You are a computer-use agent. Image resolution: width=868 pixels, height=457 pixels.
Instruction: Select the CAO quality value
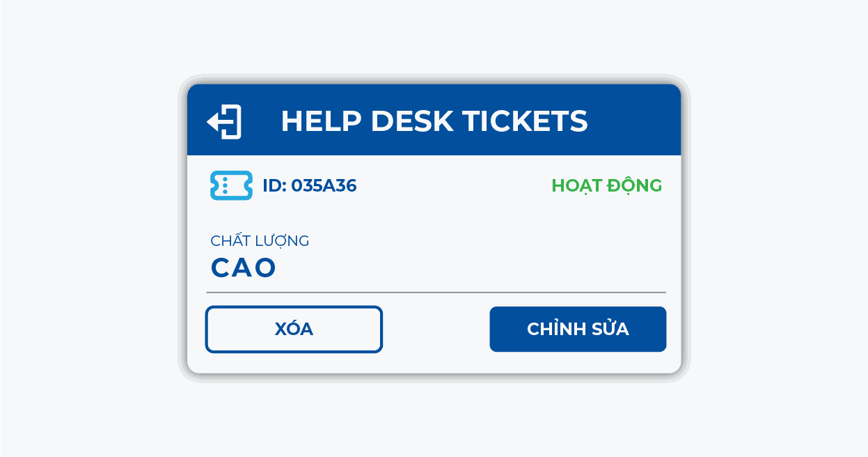pos(244,268)
